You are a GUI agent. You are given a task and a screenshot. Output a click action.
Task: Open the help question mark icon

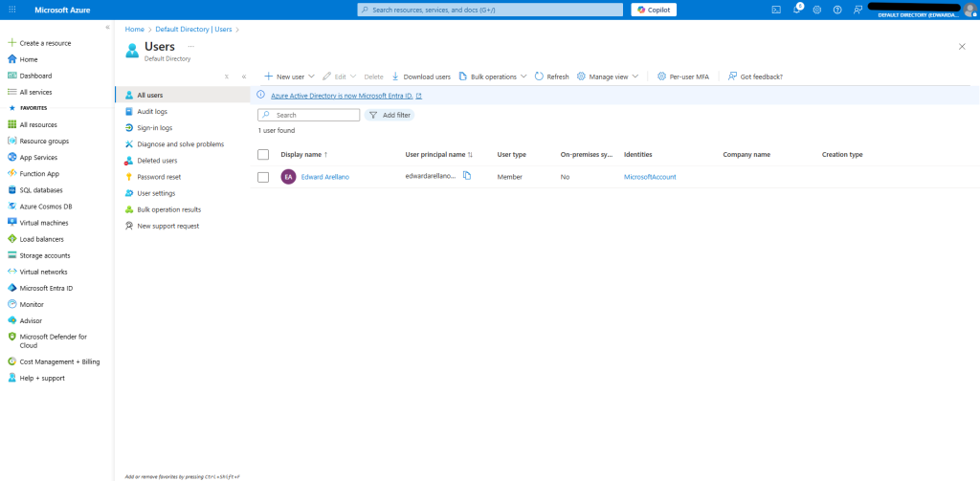click(837, 10)
